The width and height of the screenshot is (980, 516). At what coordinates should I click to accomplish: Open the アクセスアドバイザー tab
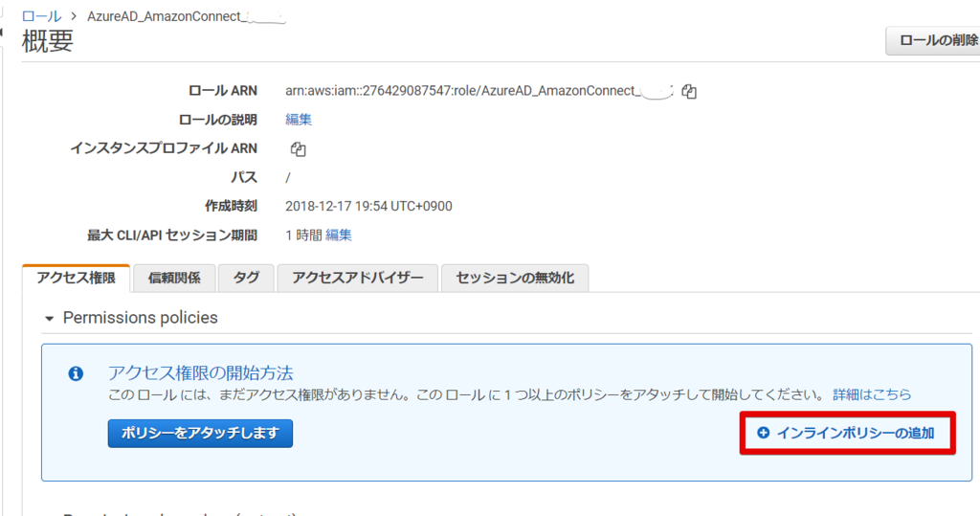pyautogui.click(x=358, y=279)
